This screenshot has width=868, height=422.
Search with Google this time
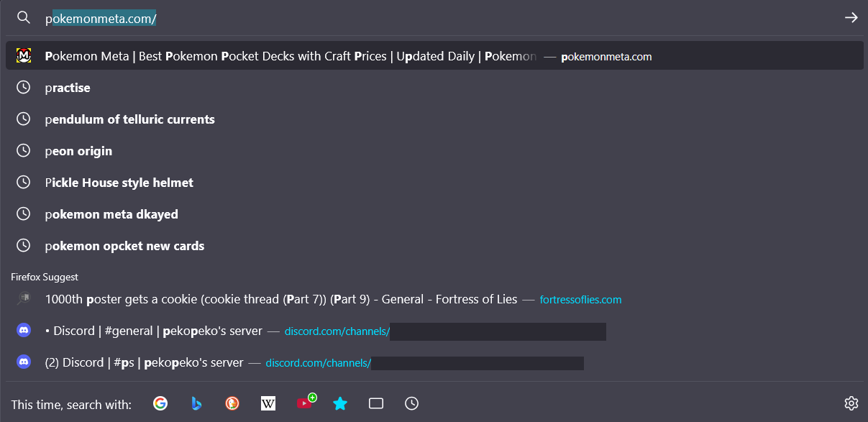coord(160,403)
